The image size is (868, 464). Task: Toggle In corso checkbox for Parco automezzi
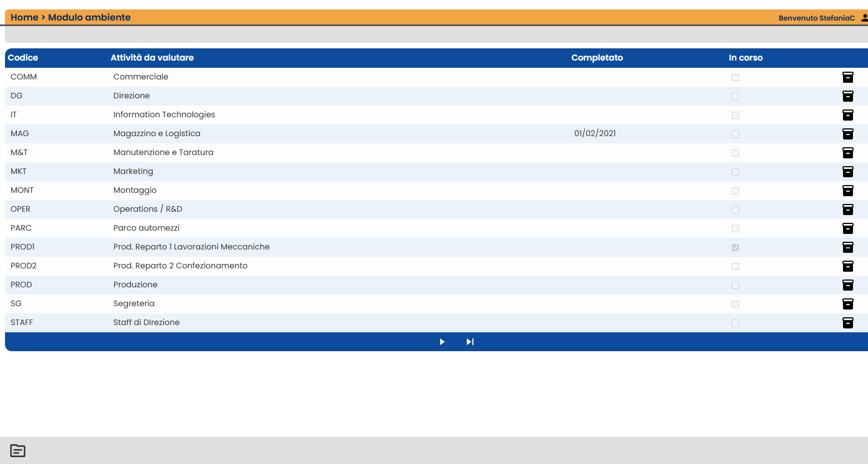click(x=735, y=228)
